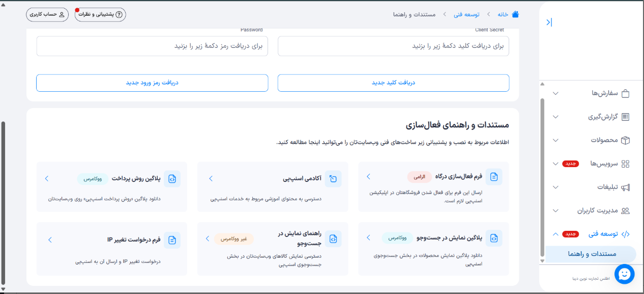This screenshot has height=294, width=644.
Task: Open gateway activation form card arrow
Action: (x=368, y=176)
